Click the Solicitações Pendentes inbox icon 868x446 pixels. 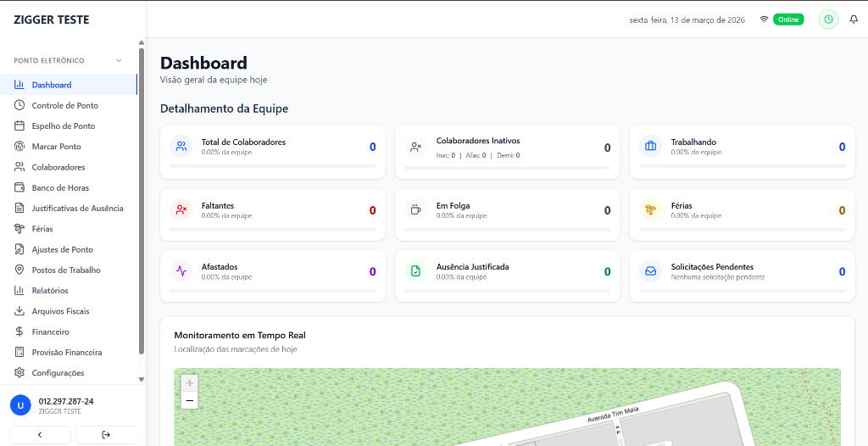coord(650,271)
